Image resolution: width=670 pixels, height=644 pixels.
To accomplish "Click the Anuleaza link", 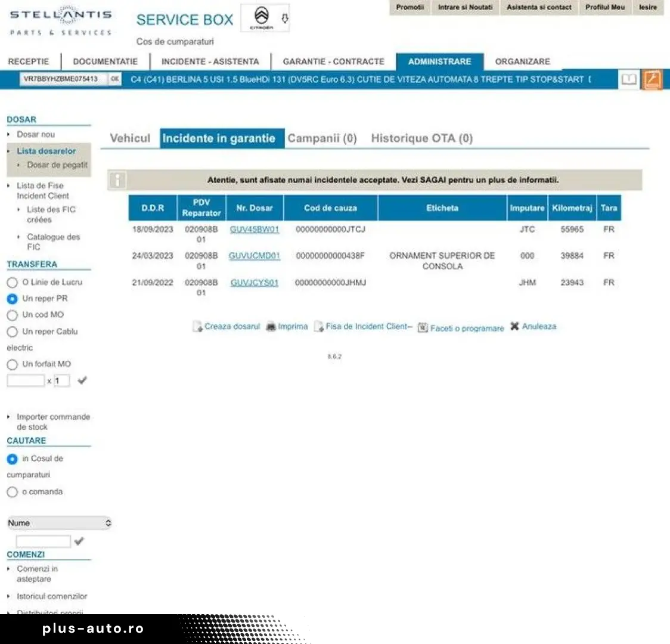I will (x=539, y=327).
